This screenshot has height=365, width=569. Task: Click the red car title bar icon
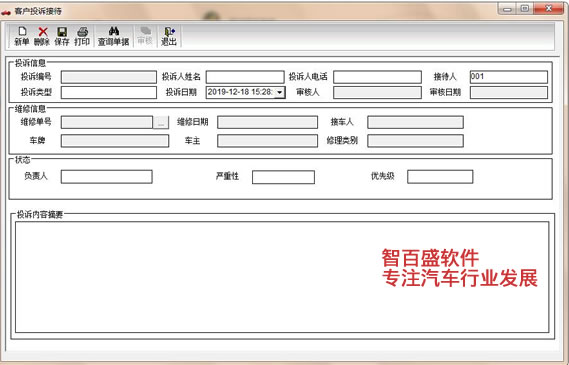[6, 12]
